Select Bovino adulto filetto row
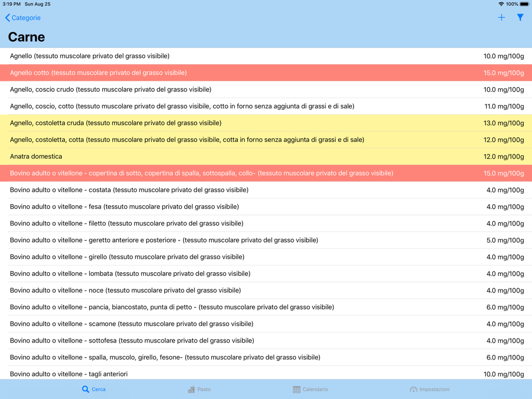 pos(266,223)
